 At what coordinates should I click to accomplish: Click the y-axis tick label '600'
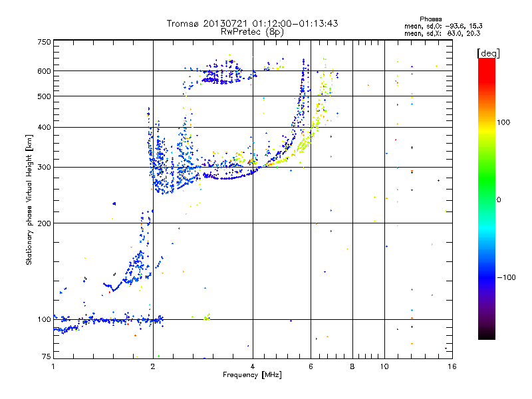[x=44, y=71]
